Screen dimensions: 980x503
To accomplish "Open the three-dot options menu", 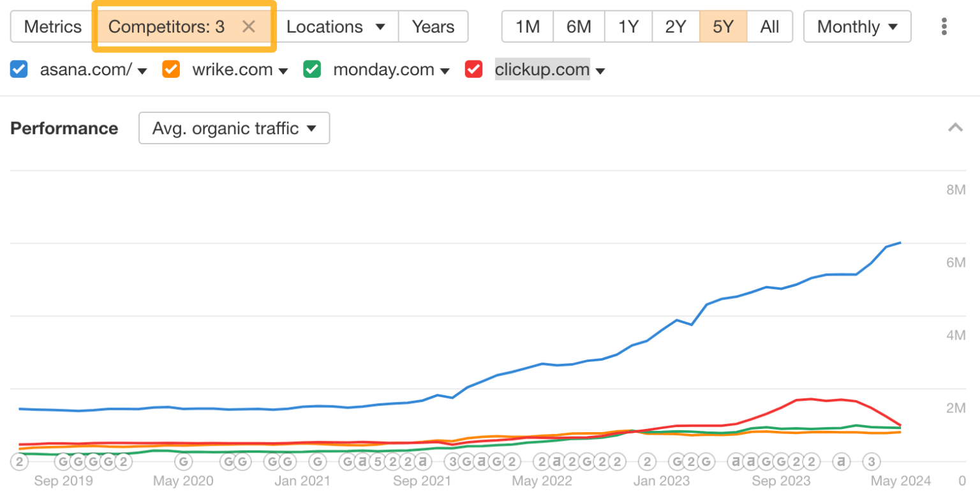I will 943,26.
